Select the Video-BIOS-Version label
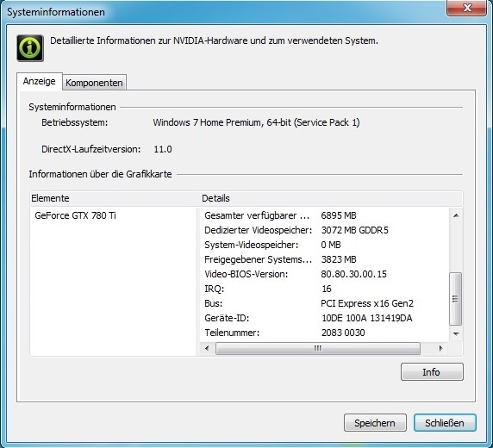 (x=246, y=274)
